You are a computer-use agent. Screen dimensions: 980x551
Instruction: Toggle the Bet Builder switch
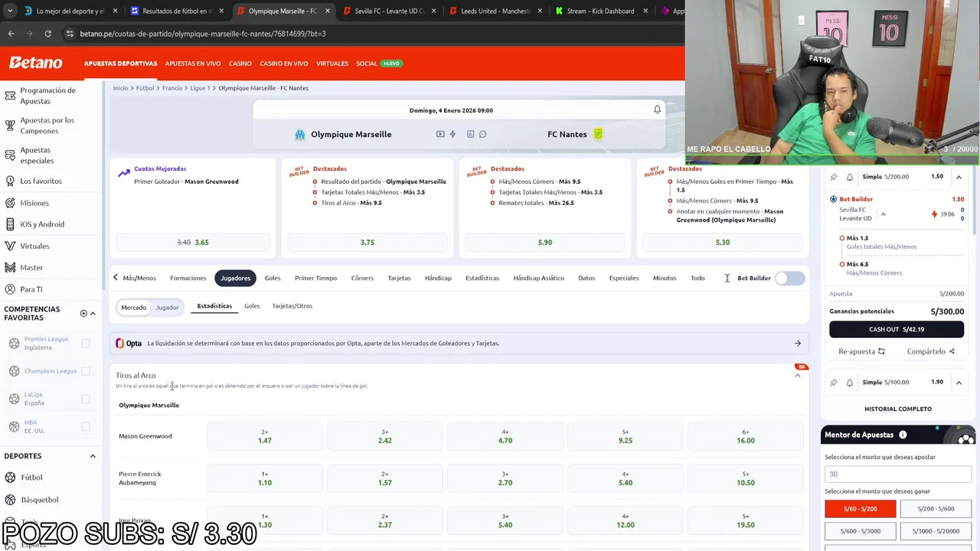tap(790, 279)
